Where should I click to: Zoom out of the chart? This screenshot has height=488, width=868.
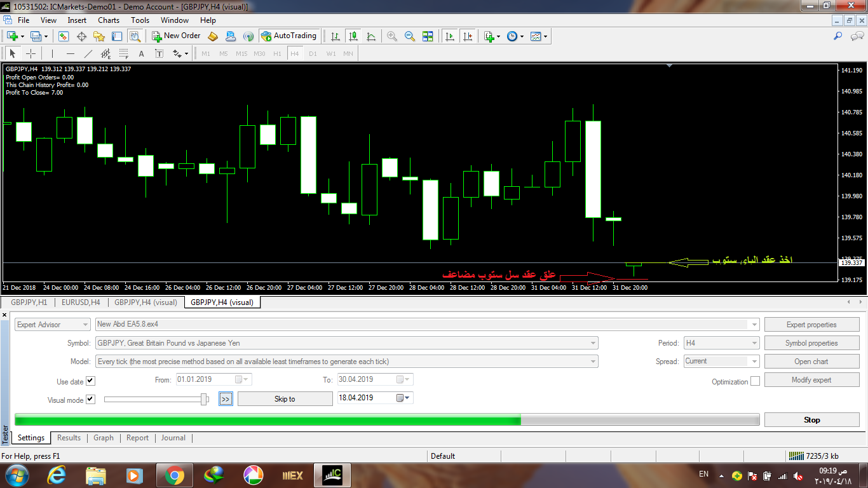pyautogui.click(x=410, y=36)
